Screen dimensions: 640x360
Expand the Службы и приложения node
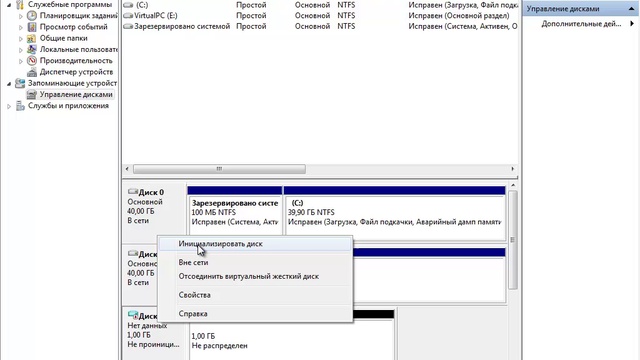pyautogui.click(x=9, y=106)
